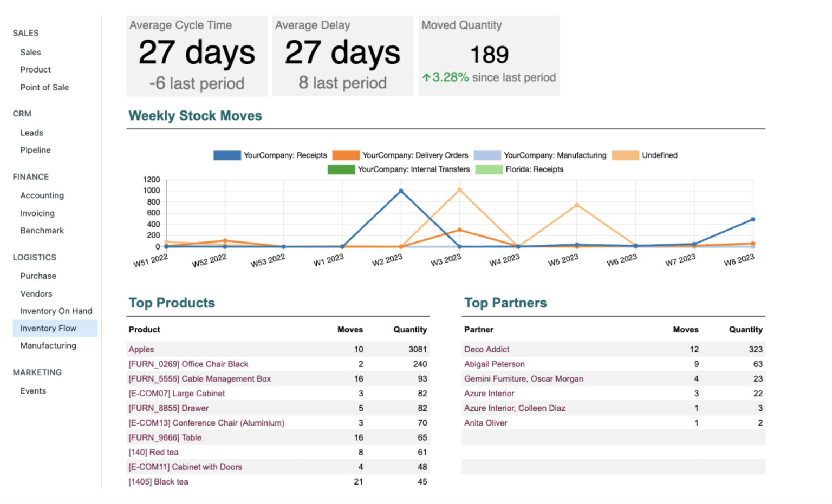Open the Apples product link
The image size is (832, 504).
(x=141, y=349)
